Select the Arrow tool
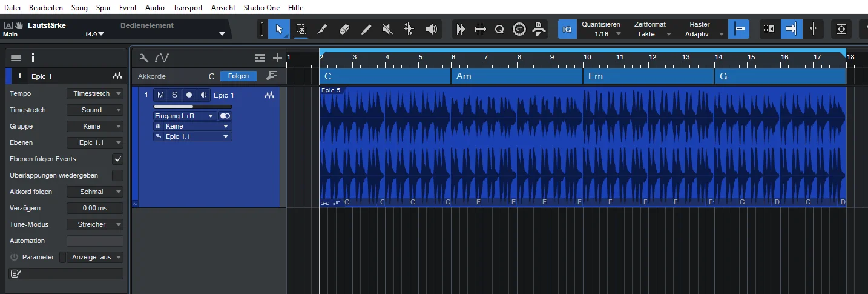 [278, 29]
